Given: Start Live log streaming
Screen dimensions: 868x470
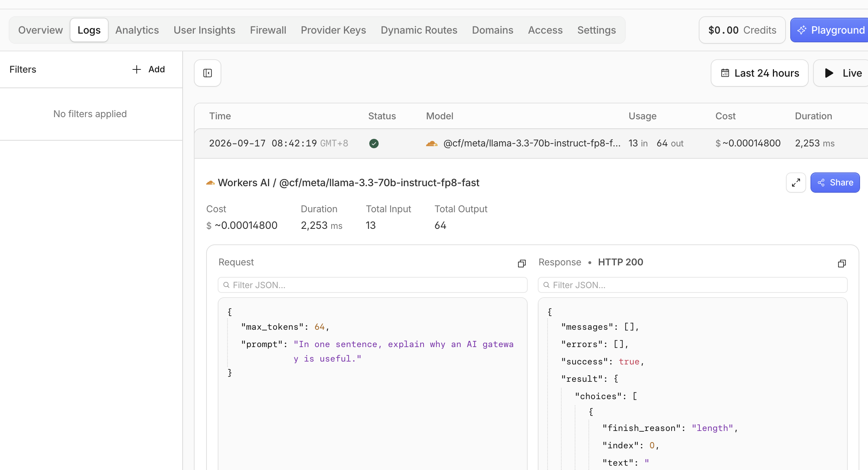Looking at the screenshot, I should (841, 73).
